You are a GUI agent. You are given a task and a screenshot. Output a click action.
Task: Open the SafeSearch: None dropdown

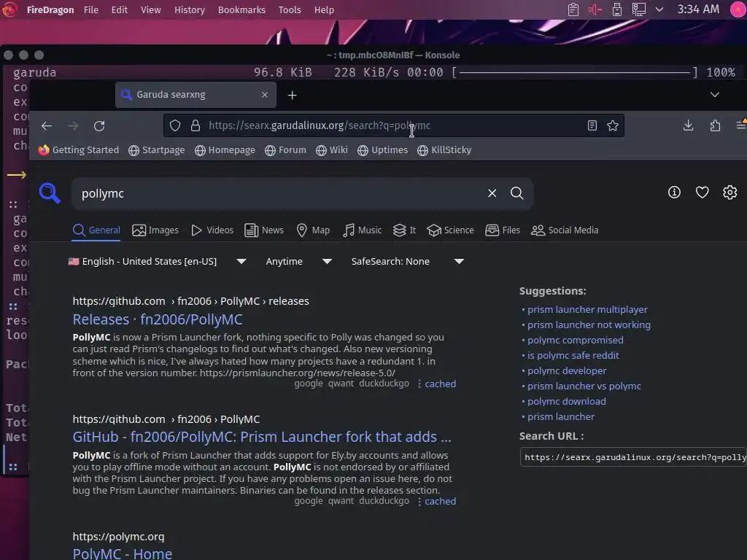pyautogui.click(x=408, y=262)
